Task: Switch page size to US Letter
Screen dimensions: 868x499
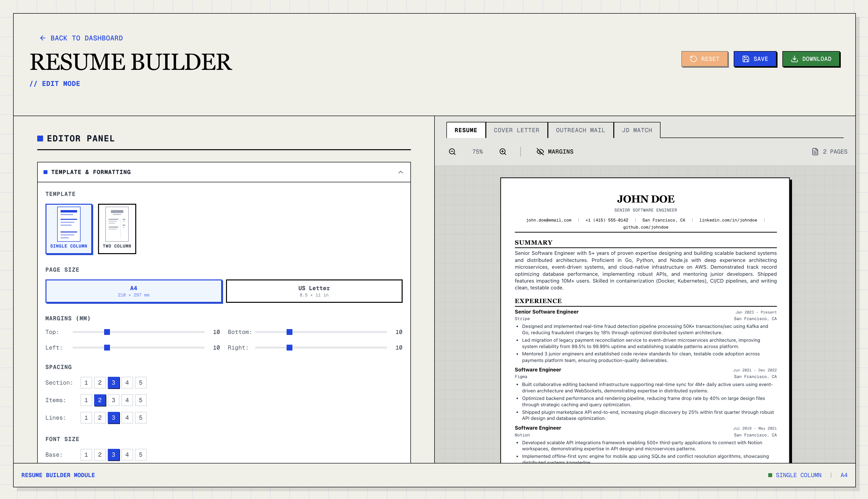Action: click(314, 291)
